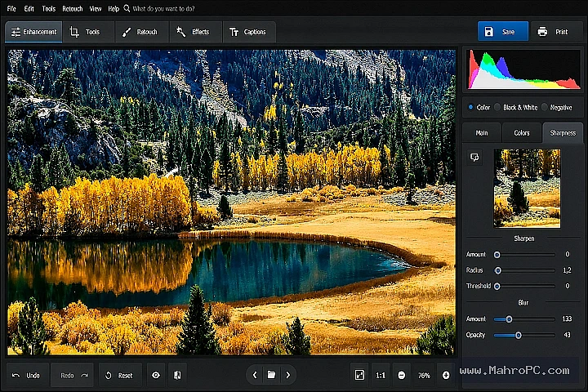Adjust the Blur Opacity slider
Image resolution: width=588 pixels, height=392 pixels.
pos(525,335)
